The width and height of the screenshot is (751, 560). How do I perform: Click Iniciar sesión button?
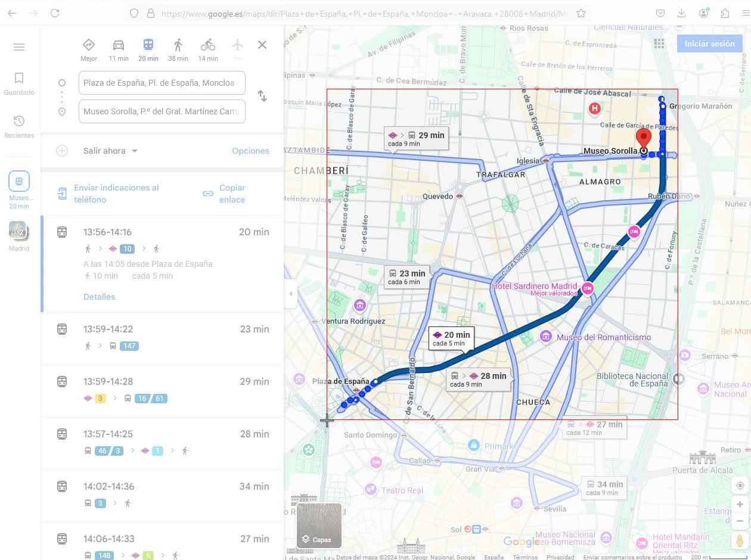pyautogui.click(x=709, y=43)
